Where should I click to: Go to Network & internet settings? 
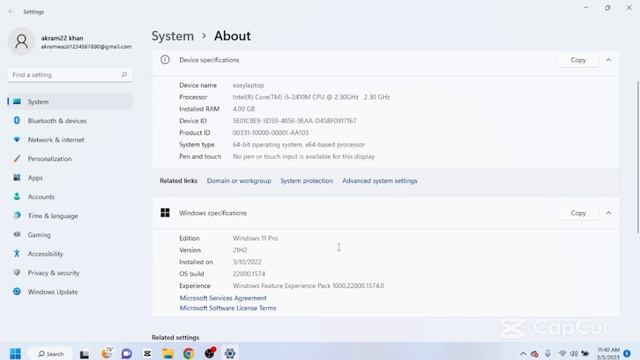click(70, 140)
